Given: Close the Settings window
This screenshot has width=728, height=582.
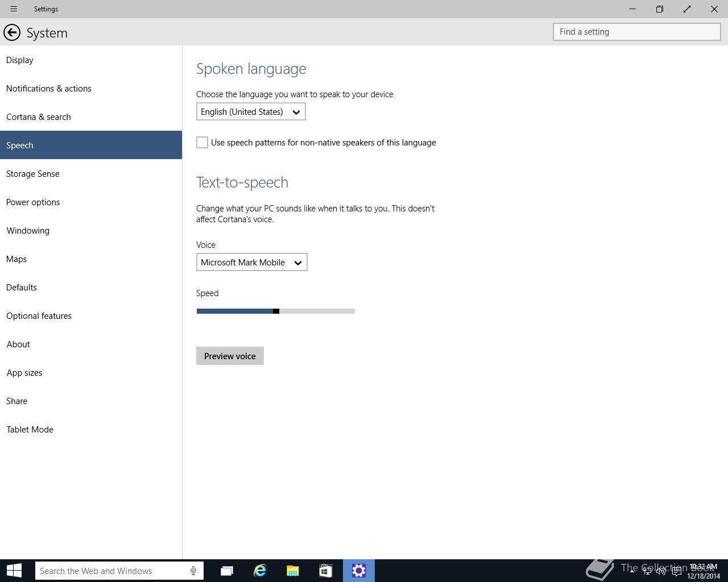Looking at the screenshot, I should (x=714, y=9).
